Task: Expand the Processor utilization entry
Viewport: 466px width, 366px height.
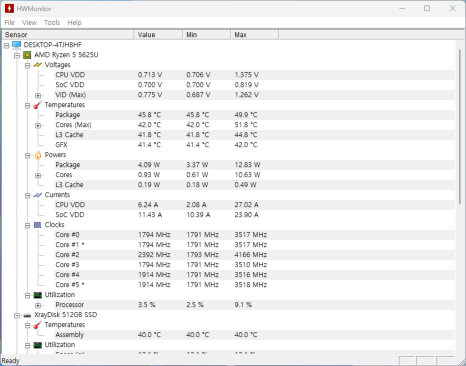Action: point(38,306)
